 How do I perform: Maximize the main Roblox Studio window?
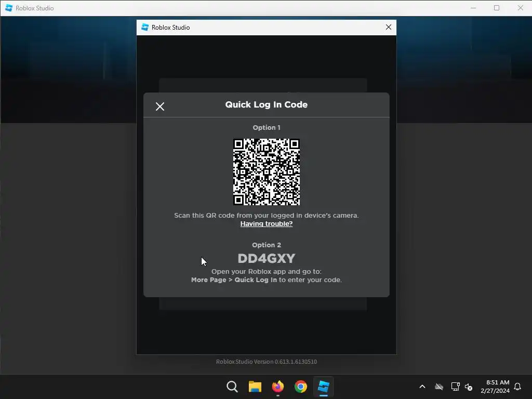(x=497, y=8)
